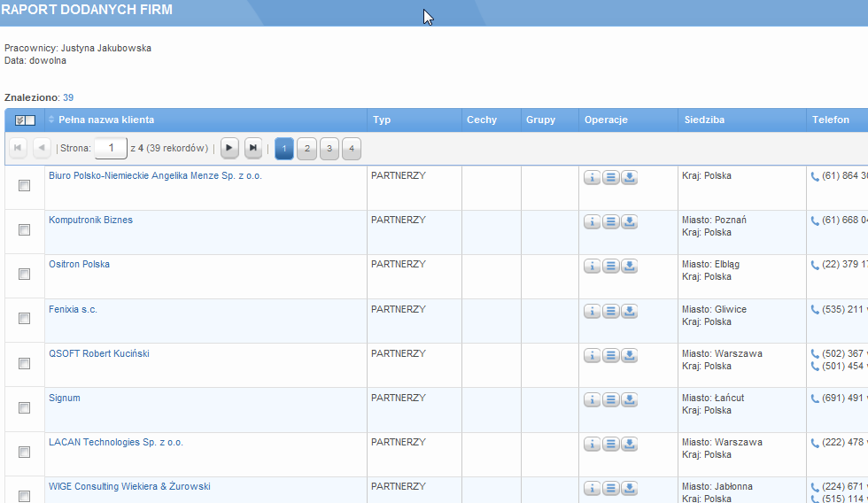Click download icon for QSOFT Robert Kuciński row

click(x=630, y=356)
